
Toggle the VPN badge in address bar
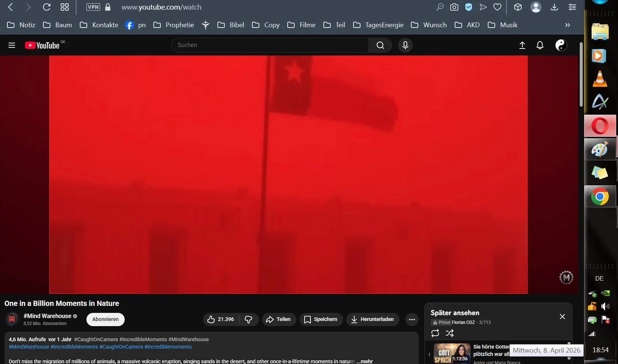coord(93,7)
